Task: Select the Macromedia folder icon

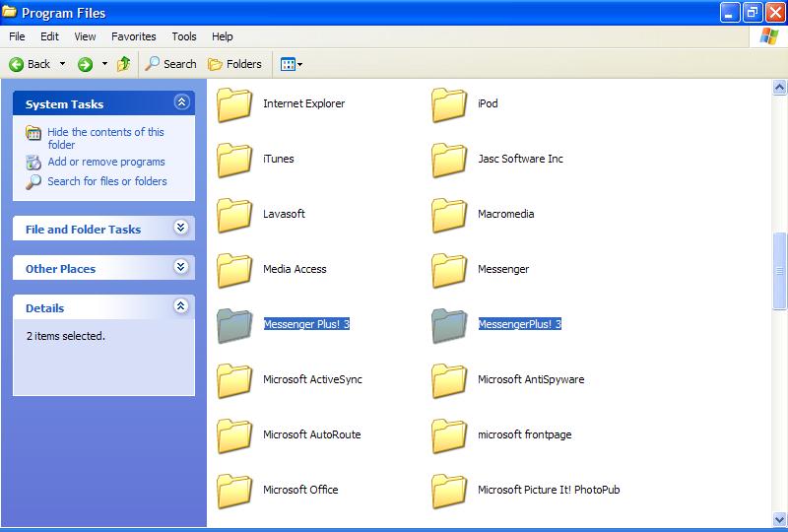Action: (x=449, y=215)
